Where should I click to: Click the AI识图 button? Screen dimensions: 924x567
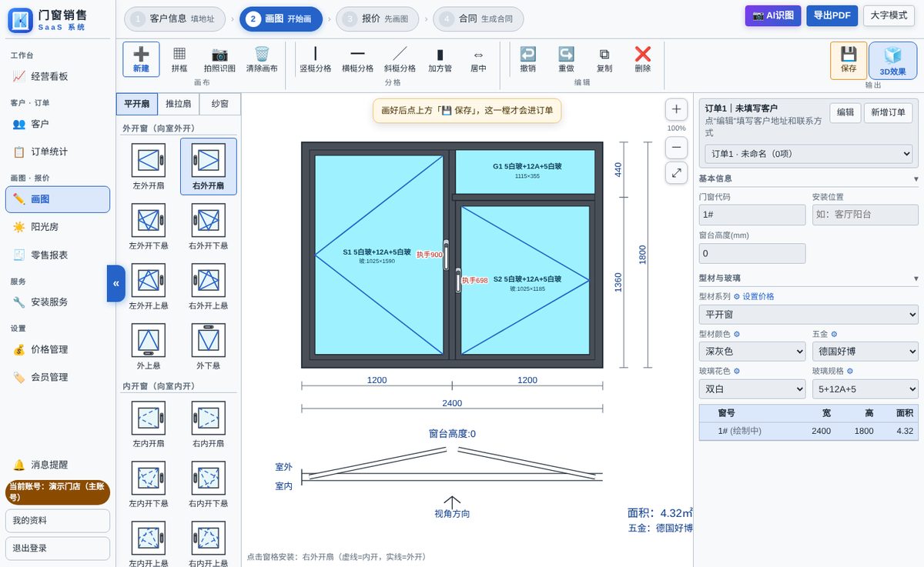click(773, 15)
